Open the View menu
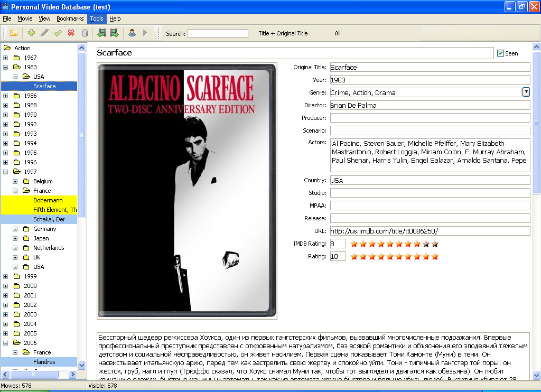Image resolution: width=541 pixels, height=392 pixels. [44, 18]
